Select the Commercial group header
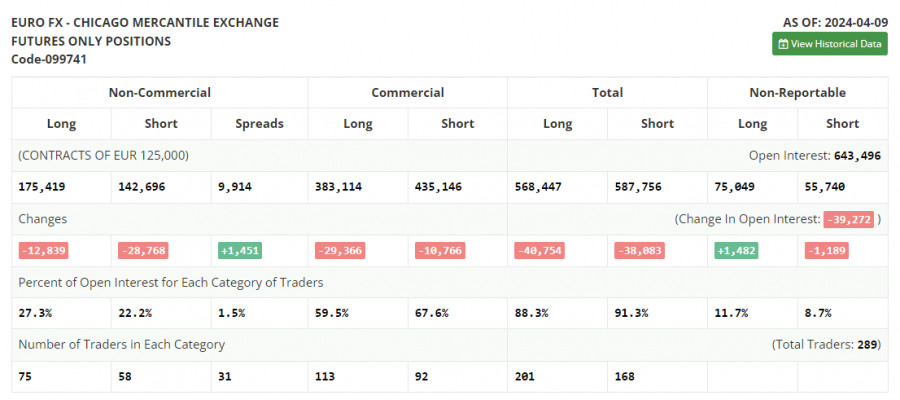The width and height of the screenshot is (900, 400). pyautogui.click(x=407, y=92)
